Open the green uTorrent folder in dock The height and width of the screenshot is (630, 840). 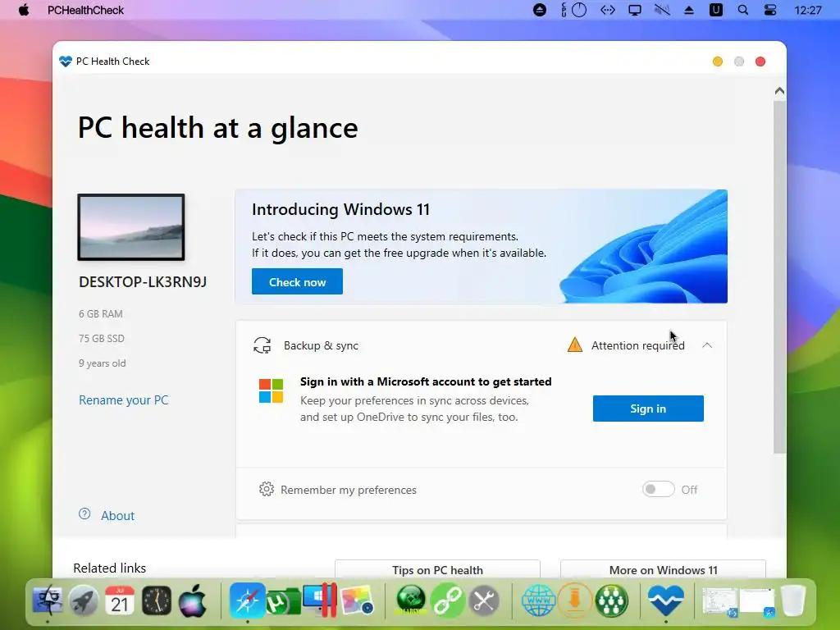283,601
